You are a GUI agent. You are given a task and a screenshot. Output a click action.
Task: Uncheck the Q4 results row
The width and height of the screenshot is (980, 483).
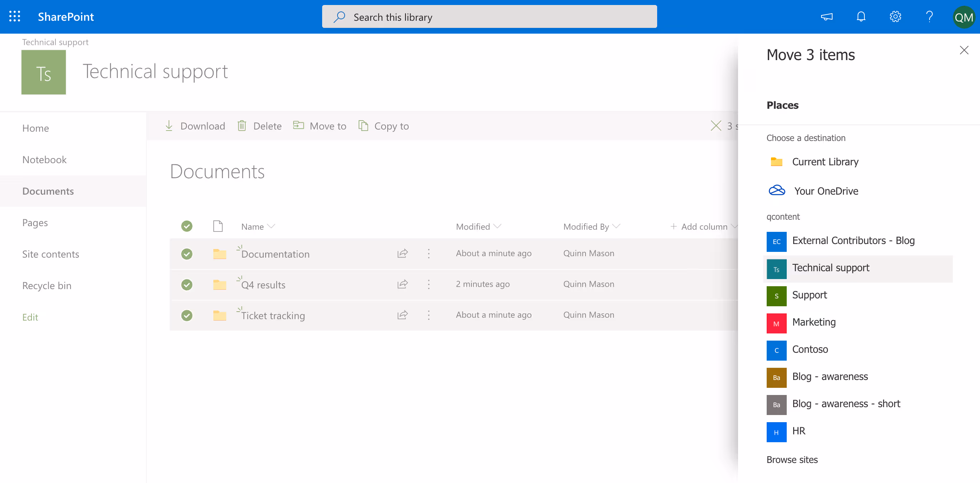point(186,284)
